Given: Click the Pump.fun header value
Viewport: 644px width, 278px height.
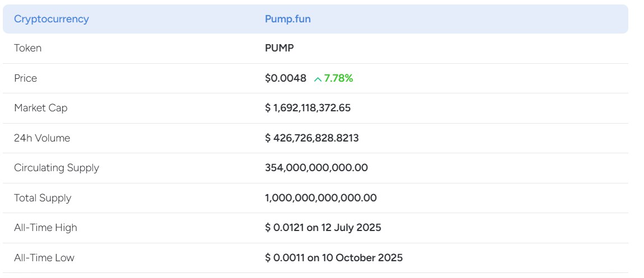Looking at the screenshot, I should 288,19.
